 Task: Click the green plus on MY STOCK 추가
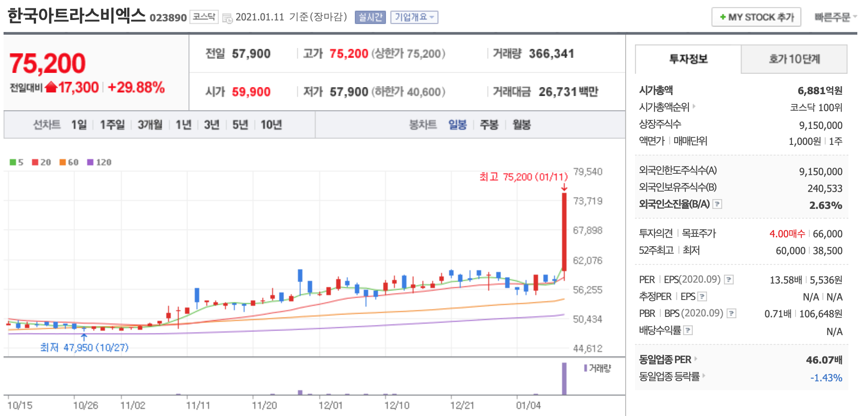click(x=723, y=17)
